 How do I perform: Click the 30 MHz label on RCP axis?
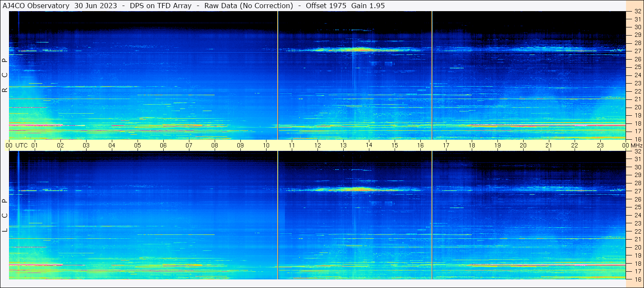tap(637, 27)
